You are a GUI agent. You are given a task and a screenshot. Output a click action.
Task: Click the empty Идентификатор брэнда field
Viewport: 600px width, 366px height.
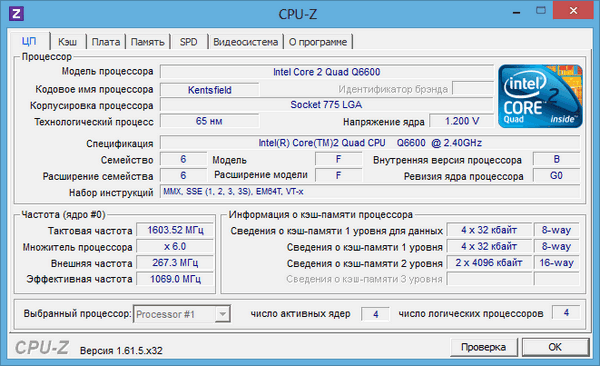[x=473, y=88]
